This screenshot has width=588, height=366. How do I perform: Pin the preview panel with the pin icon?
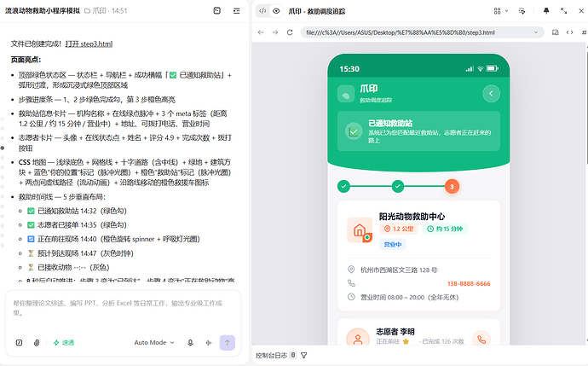(x=546, y=11)
